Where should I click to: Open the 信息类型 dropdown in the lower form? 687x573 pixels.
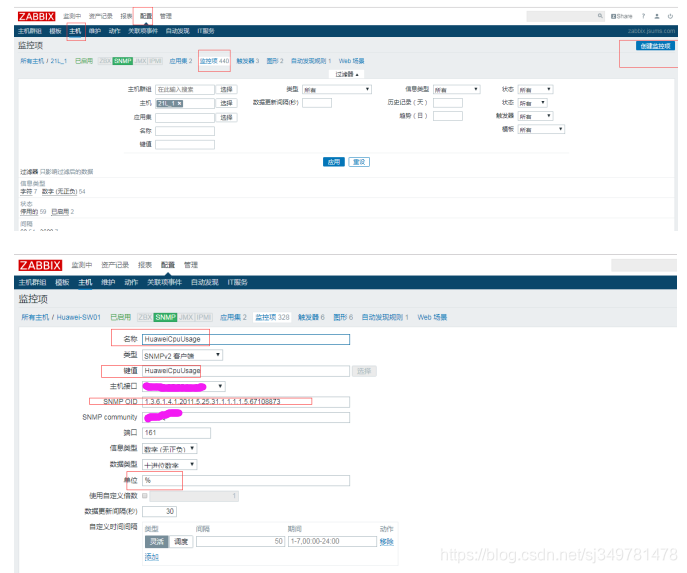(170, 449)
